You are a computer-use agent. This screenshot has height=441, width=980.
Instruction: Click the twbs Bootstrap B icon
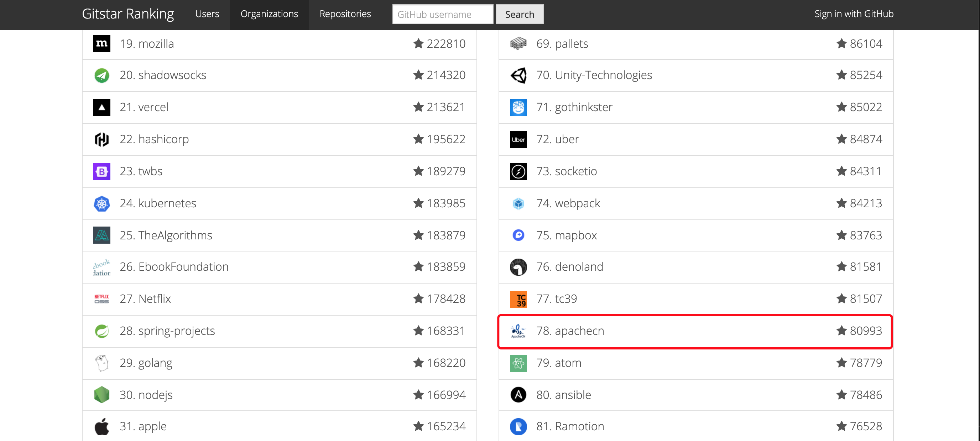pos(101,172)
